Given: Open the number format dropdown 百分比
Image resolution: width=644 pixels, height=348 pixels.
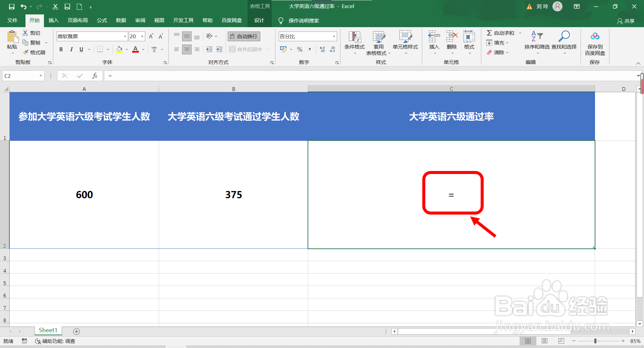Looking at the screenshot, I should (334, 36).
